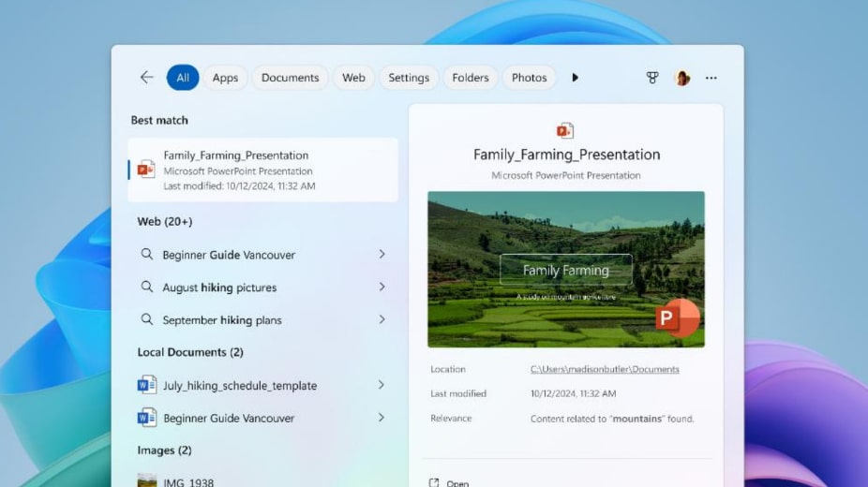Select the IMG_1938 image result
Screen dimensions: 868x487
[187, 481]
